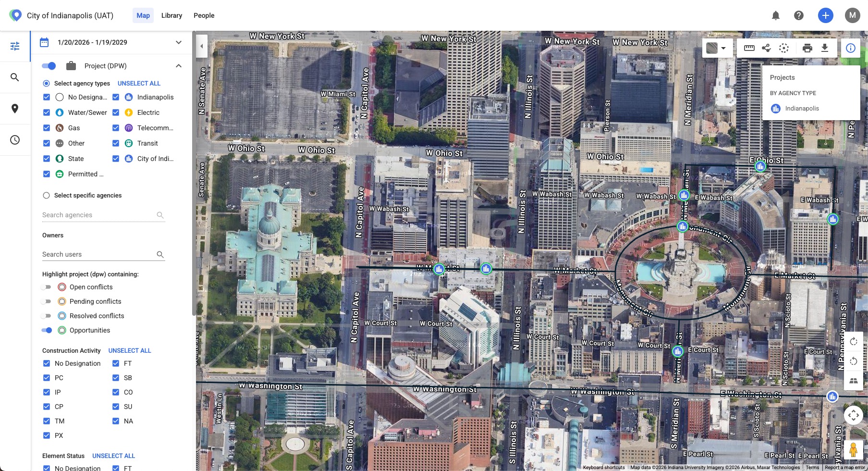868x471 pixels.
Task: Expand the date range 1/20/2026 - 1/19/2029 dropdown
Action: pyautogui.click(x=178, y=42)
